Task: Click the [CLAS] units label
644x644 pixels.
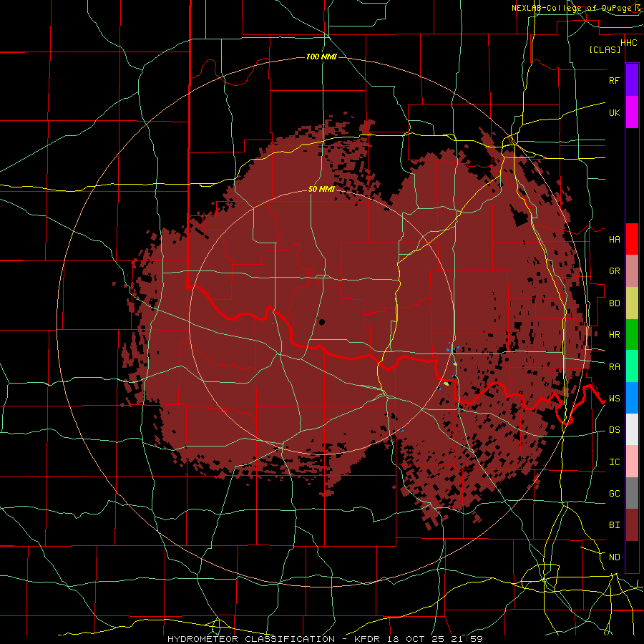Action: click(605, 50)
